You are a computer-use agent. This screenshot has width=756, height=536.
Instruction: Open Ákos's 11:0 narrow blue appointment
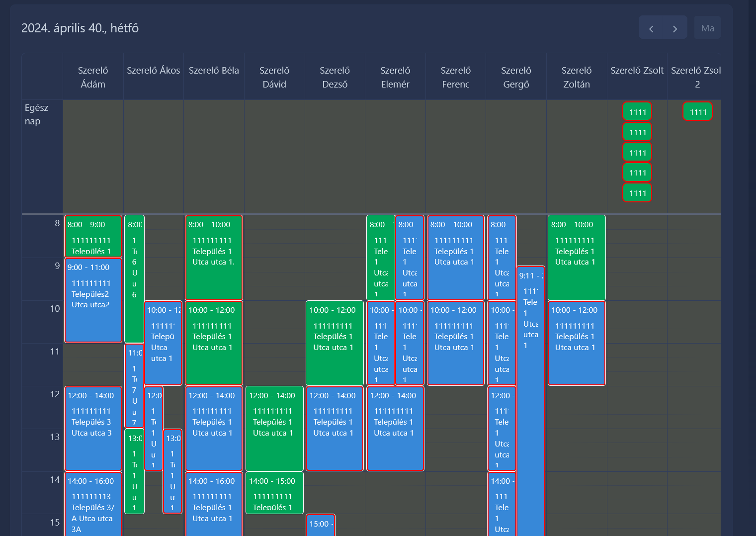(134, 386)
